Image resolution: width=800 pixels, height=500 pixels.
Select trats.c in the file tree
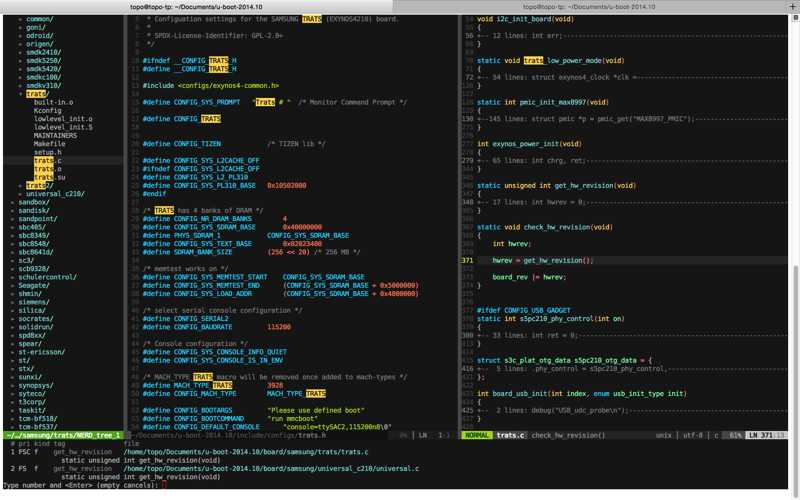tap(47, 161)
